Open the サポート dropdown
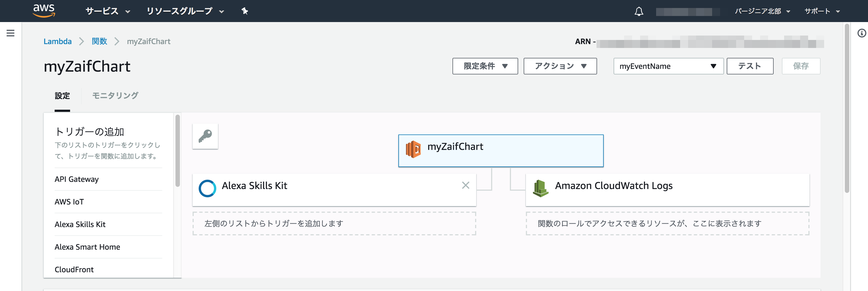 pos(822,11)
